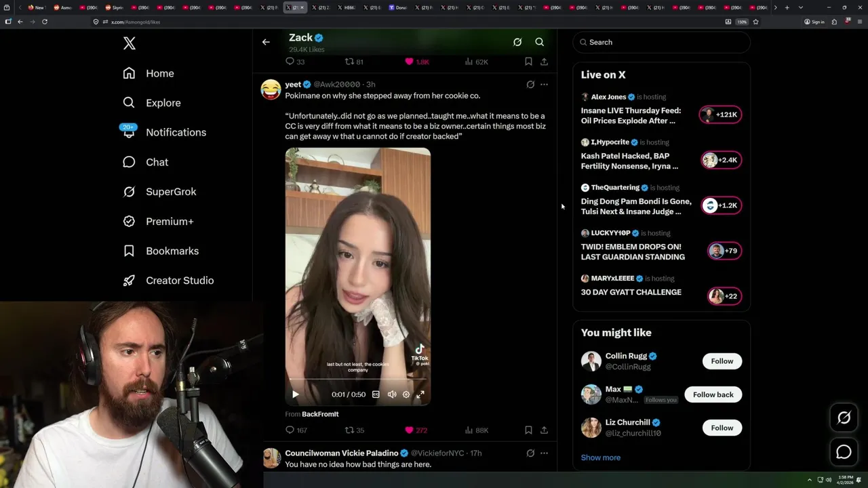The image size is (868, 488).
Task: Click Grok explain icon on Vickie Paladino's post
Action: (530, 453)
